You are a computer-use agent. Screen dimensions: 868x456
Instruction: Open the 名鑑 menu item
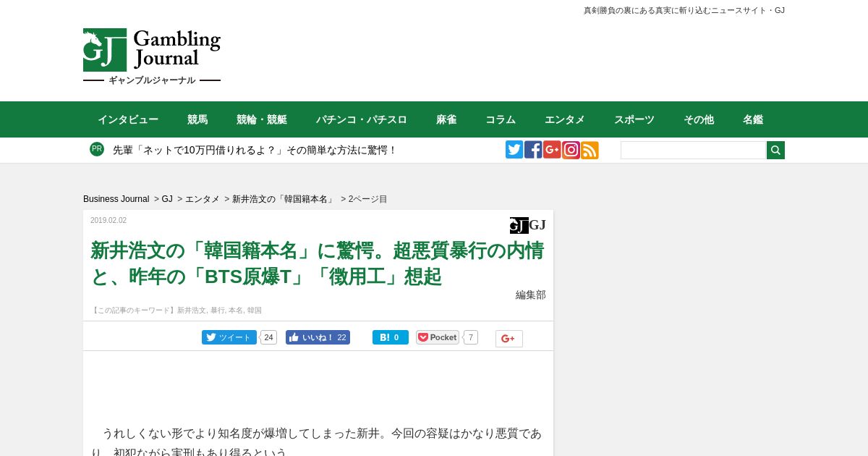(753, 119)
